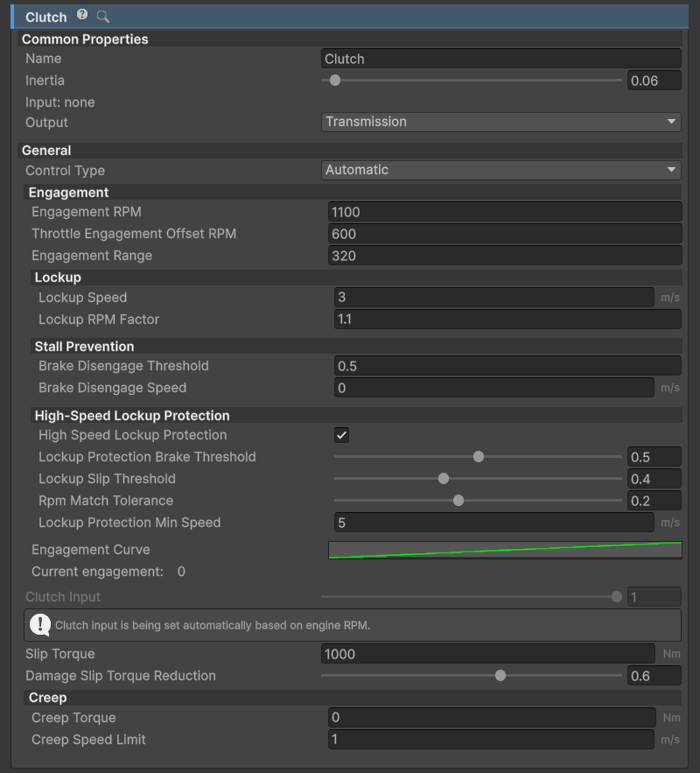Open the Output dropdown set to Transmission
This screenshot has width=700, height=773.
click(x=501, y=122)
